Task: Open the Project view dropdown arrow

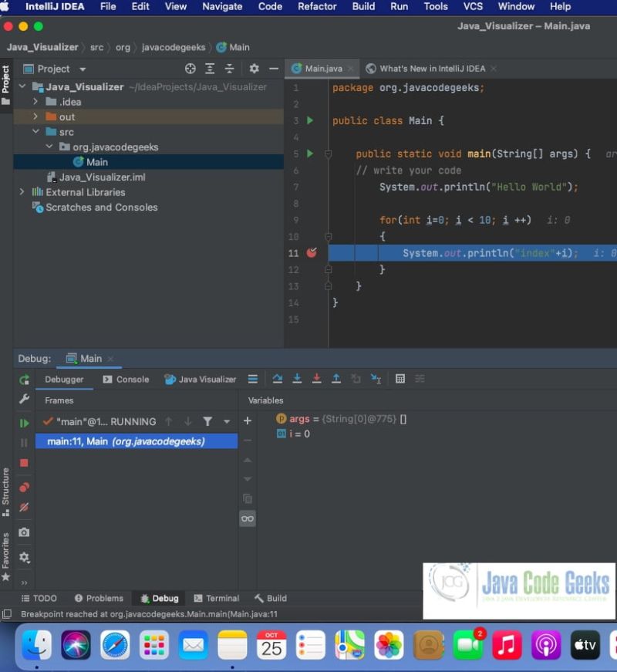Action: coord(83,69)
